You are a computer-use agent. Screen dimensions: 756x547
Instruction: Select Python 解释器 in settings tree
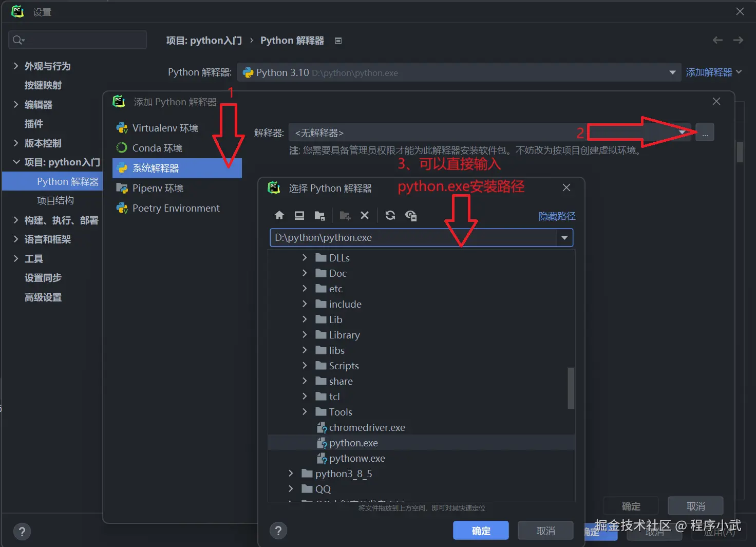click(x=53, y=181)
